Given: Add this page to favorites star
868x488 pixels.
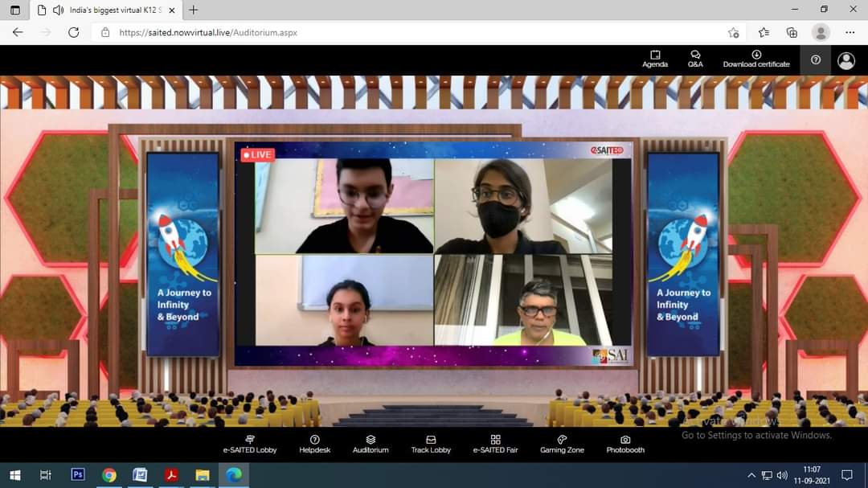Looking at the screenshot, I should click(x=734, y=33).
